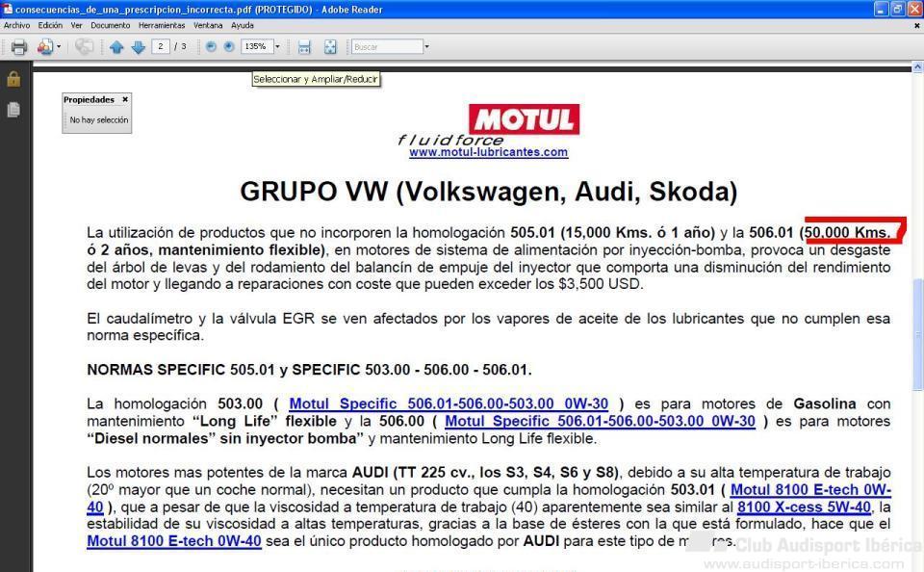Restore down the Adobe Reader window
924x572 pixels.
pos(897,9)
